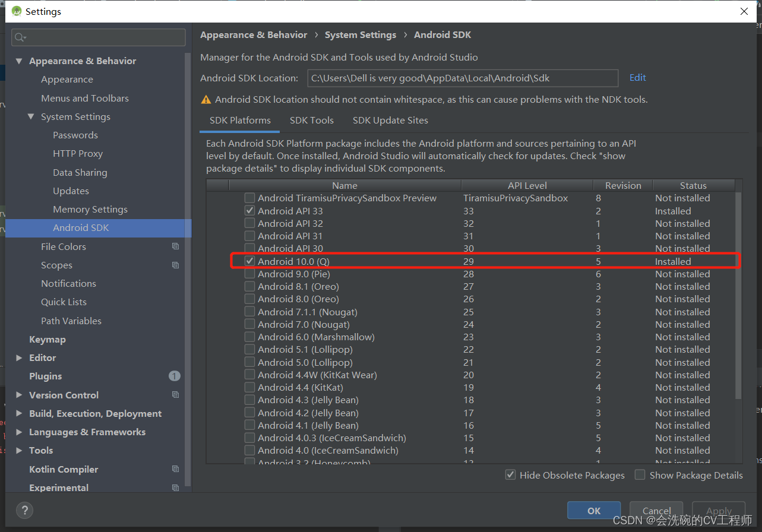Viewport: 762px width, 532px height.
Task: Toggle Hide Obsolete Packages checkbox
Action: [510, 475]
